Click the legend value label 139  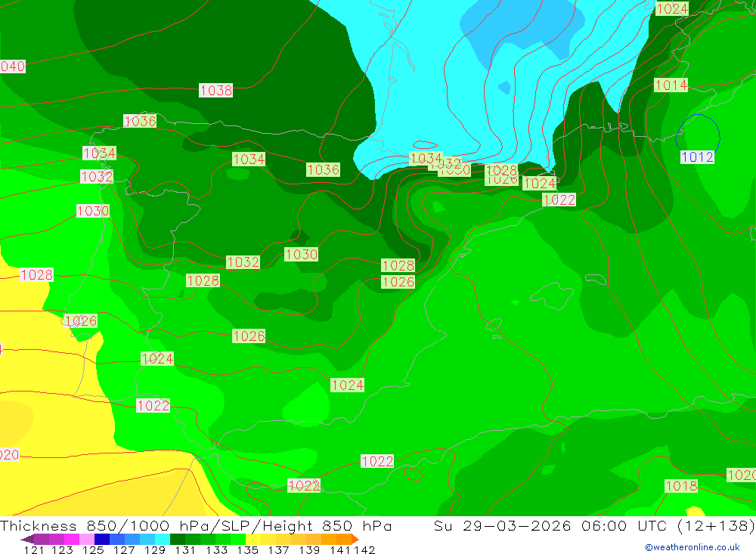[x=309, y=549]
